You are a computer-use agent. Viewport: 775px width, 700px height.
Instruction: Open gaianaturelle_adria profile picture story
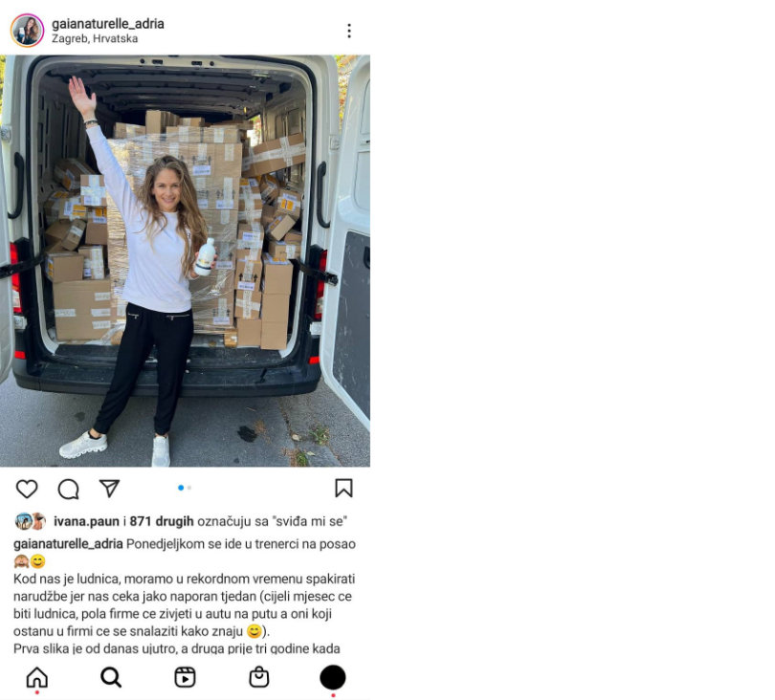click(27, 31)
